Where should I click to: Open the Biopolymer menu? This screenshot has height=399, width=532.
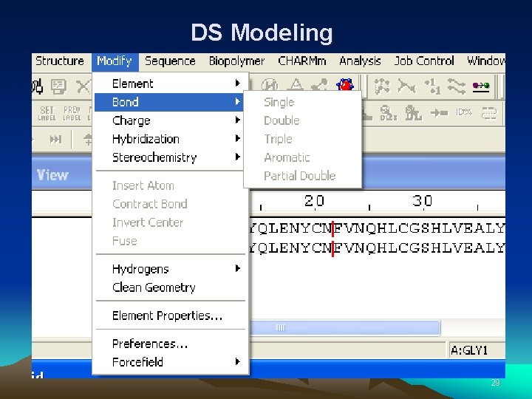(x=236, y=61)
